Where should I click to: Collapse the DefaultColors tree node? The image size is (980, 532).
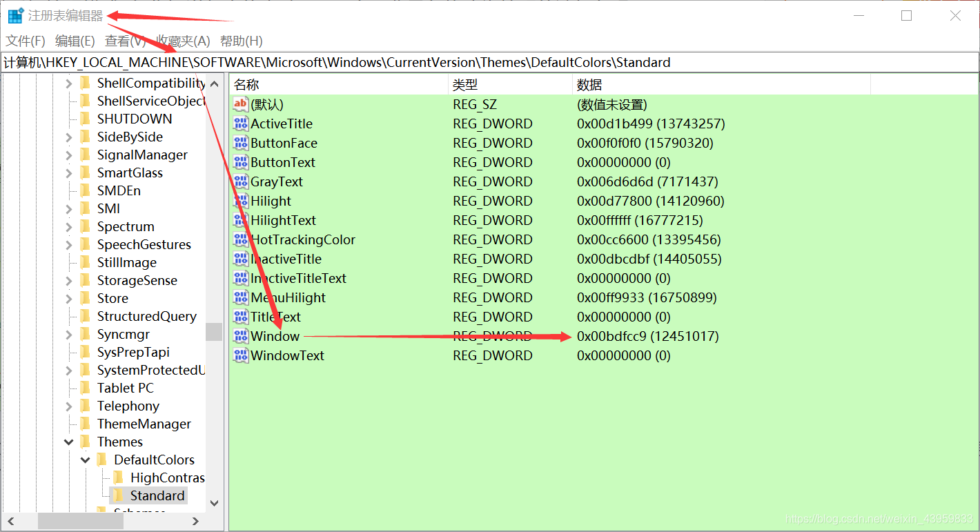[x=85, y=460]
